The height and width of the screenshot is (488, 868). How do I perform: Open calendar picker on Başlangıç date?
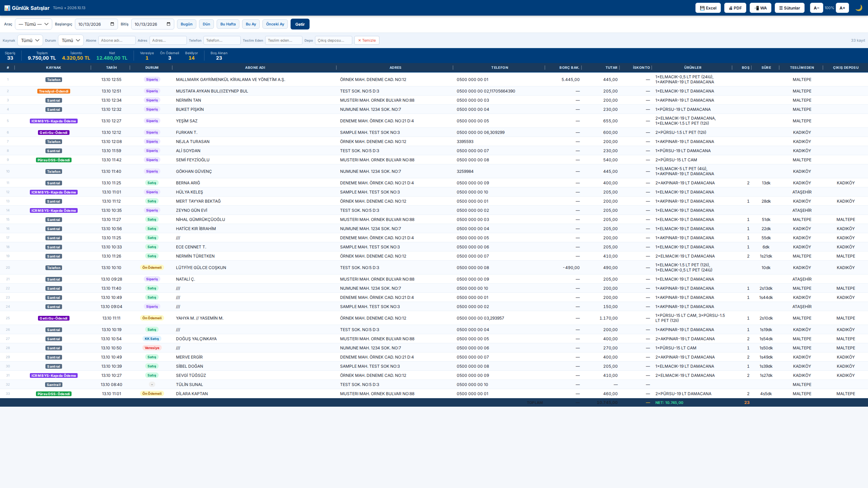(x=112, y=24)
